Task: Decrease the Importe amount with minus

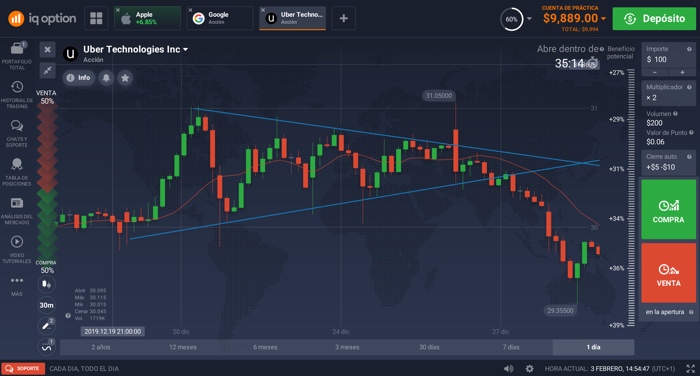Action: pyautogui.click(x=654, y=72)
